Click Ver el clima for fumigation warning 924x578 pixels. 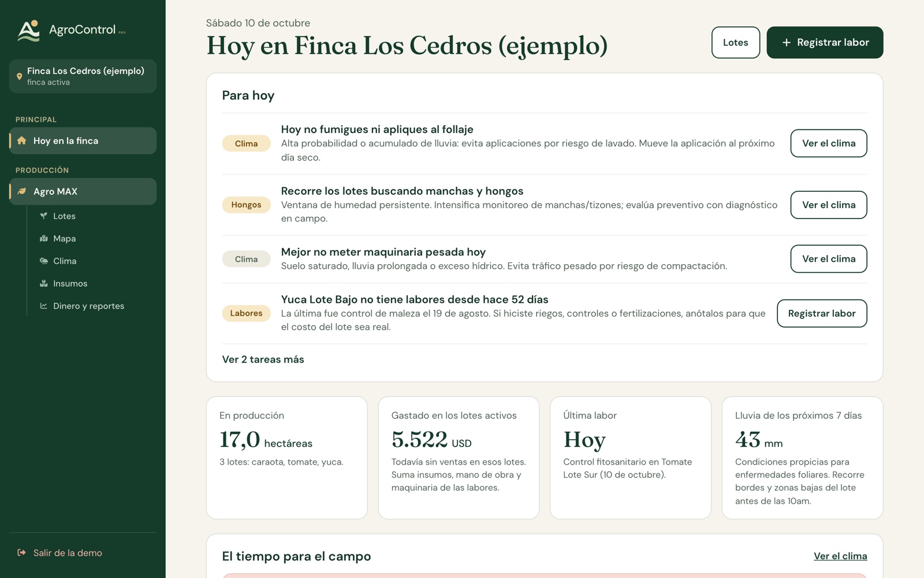[x=828, y=143]
